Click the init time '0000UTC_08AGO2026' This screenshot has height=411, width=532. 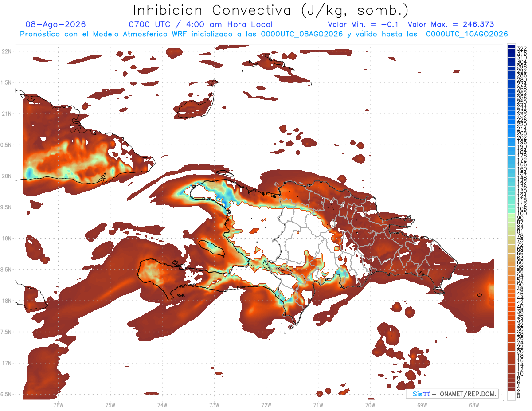[301, 34]
